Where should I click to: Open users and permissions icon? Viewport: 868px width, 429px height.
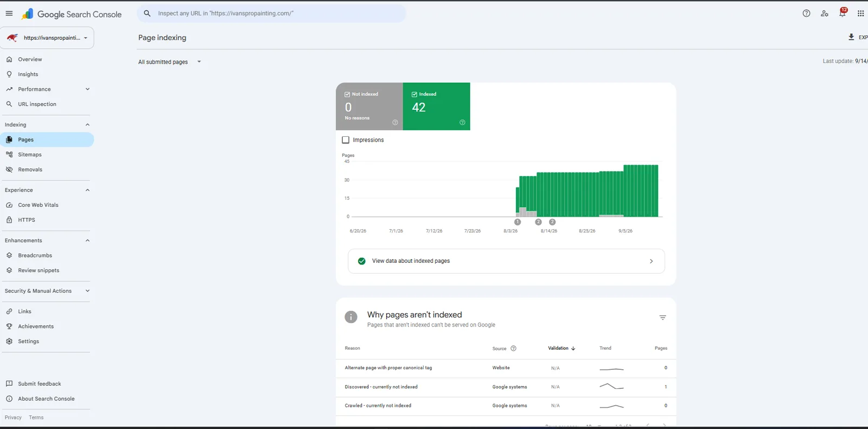coord(825,14)
